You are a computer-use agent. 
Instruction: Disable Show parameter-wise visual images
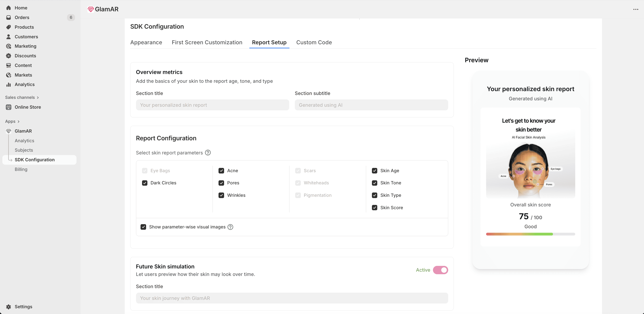click(x=143, y=227)
